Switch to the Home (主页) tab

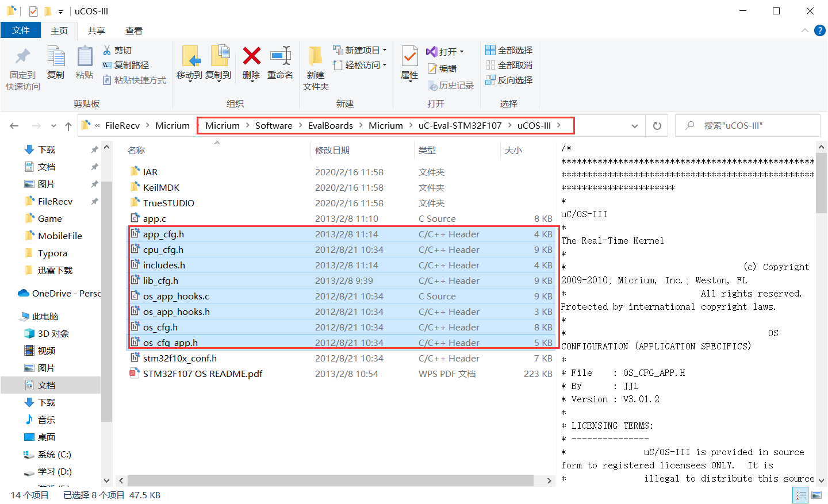click(x=59, y=30)
